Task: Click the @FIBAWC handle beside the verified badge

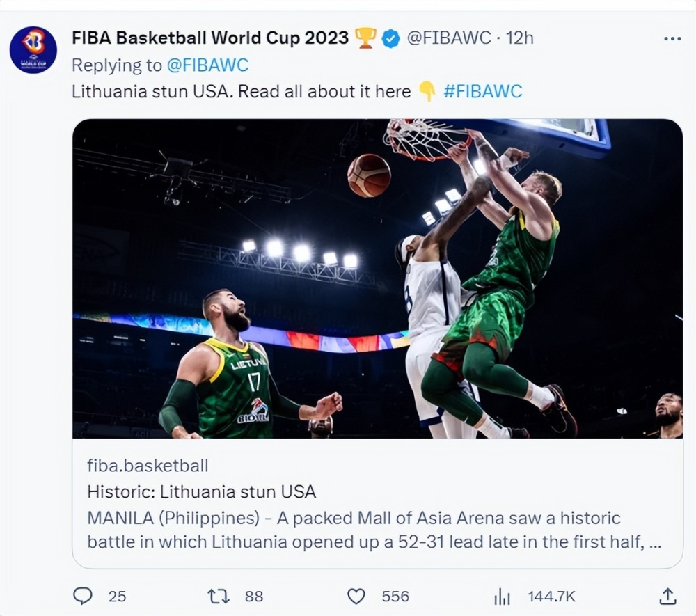Action: click(x=448, y=38)
